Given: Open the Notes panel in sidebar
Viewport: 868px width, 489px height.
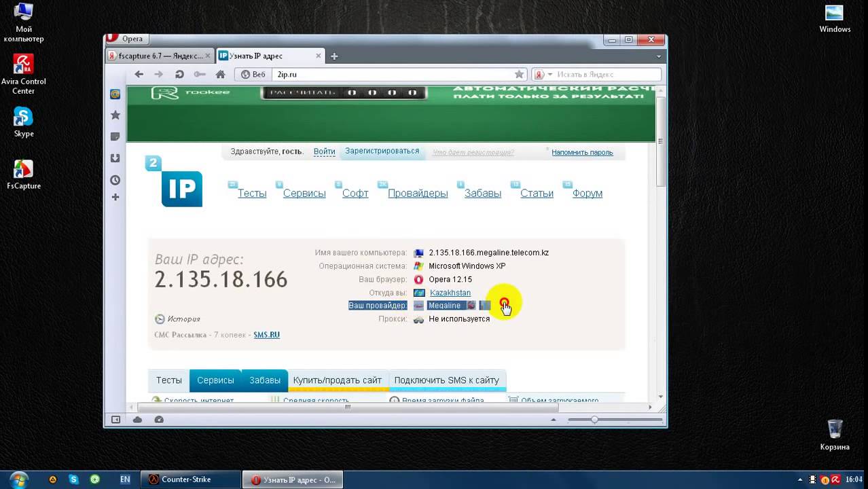Looking at the screenshot, I should (x=115, y=137).
